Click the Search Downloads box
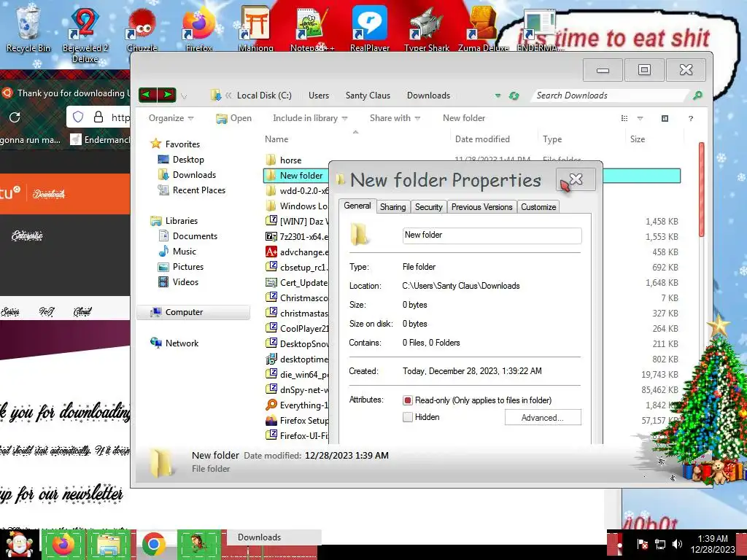 [x=611, y=96]
